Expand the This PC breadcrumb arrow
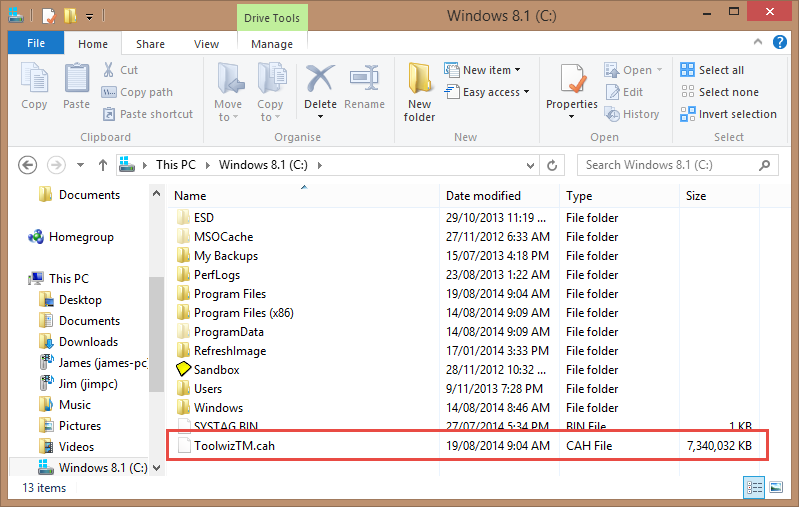 point(208,165)
